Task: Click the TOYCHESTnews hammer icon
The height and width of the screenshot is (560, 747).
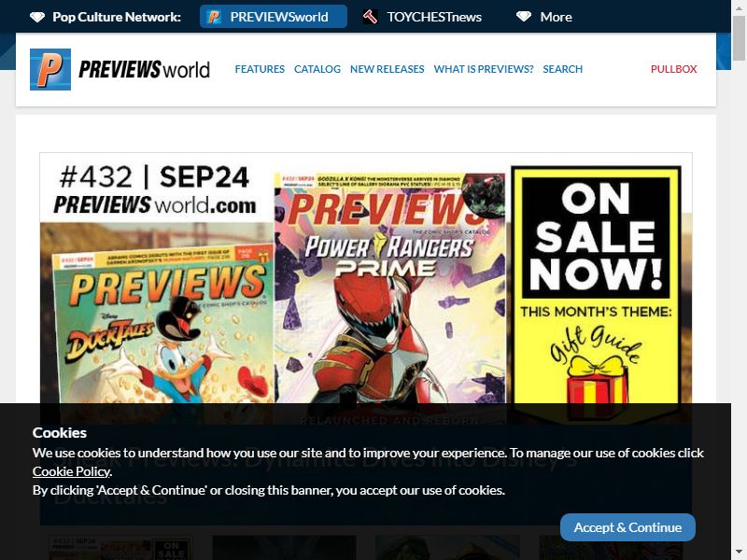Action: pyautogui.click(x=370, y=17)
